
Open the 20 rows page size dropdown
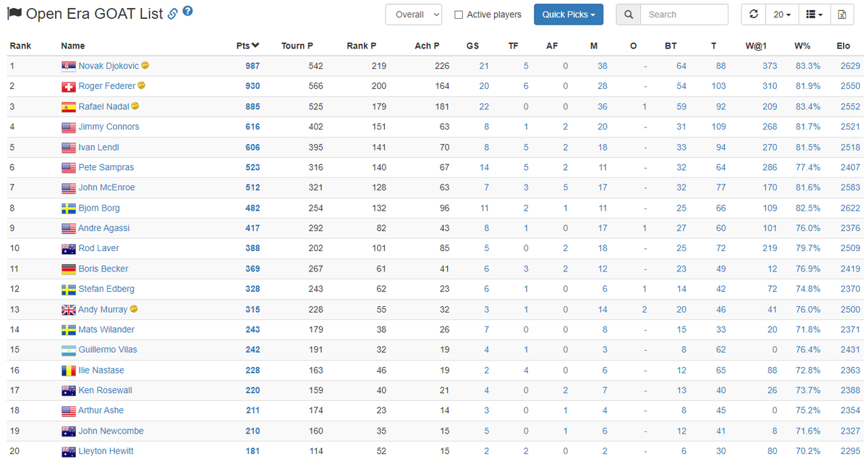[782, 14]
